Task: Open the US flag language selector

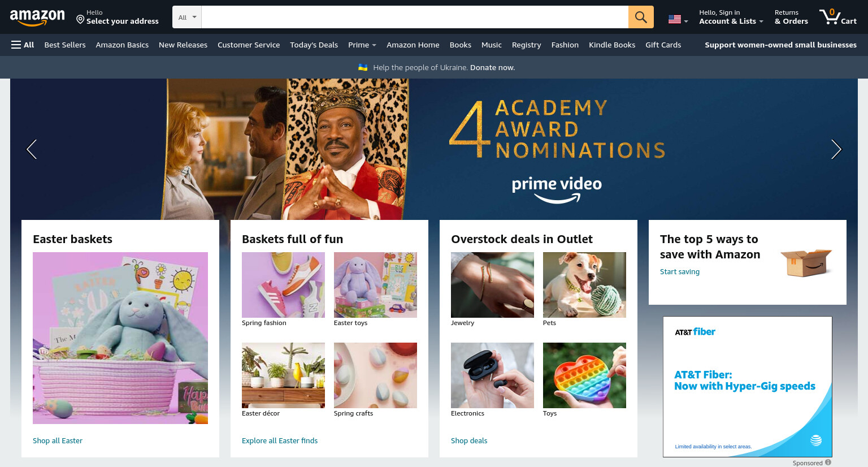Action: (x=678, y=19)
